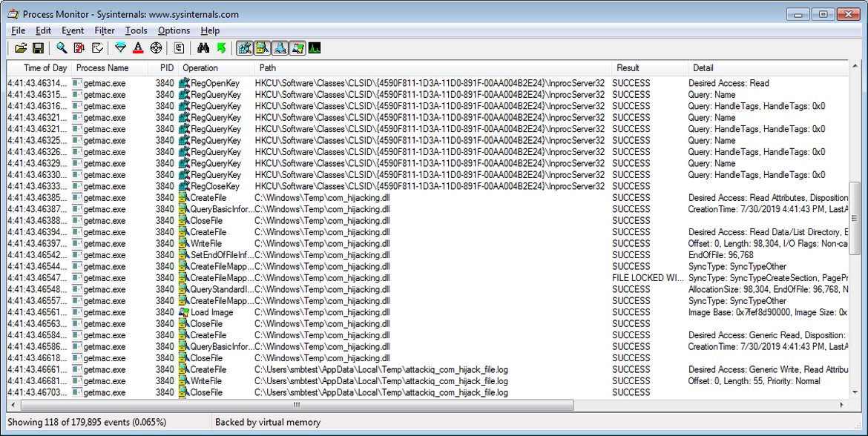Toggle Show Registry Activity button
The image size is (868, 436).
point(244,48)
